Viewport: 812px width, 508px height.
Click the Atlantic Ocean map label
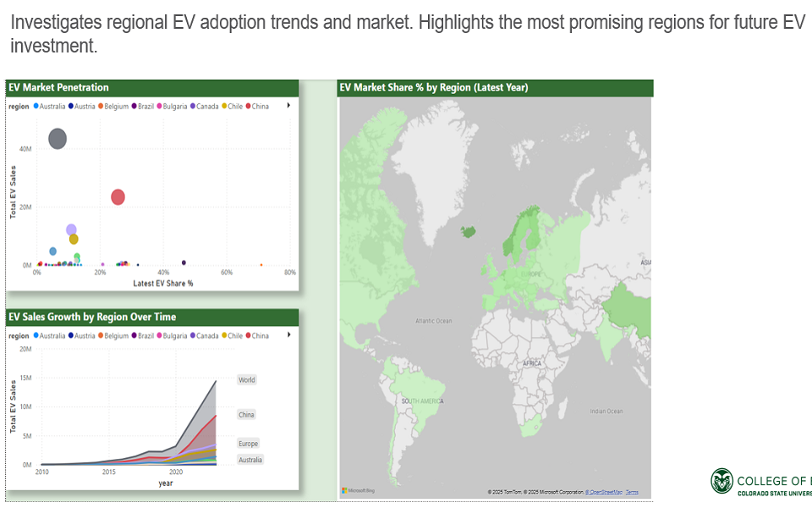(x=433, y=321)
